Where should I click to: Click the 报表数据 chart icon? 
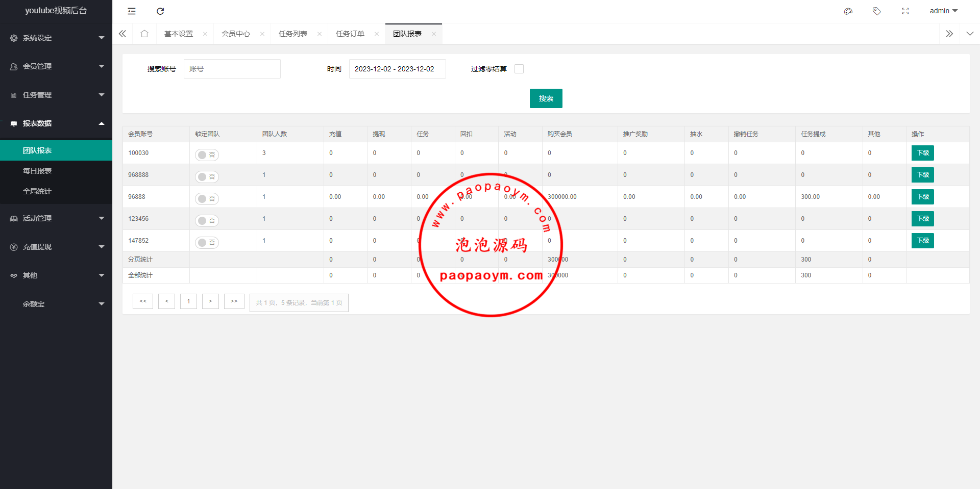(14, 124)
